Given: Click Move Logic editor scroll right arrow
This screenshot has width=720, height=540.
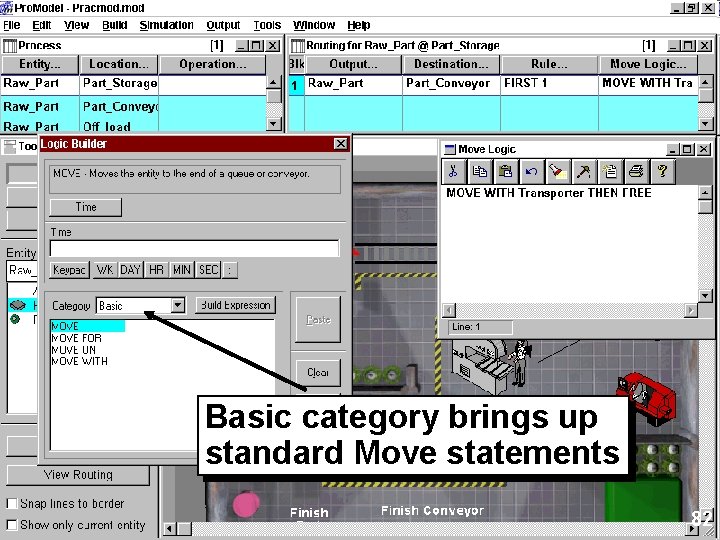Looking at the screenshot, I should click(690, 310).
